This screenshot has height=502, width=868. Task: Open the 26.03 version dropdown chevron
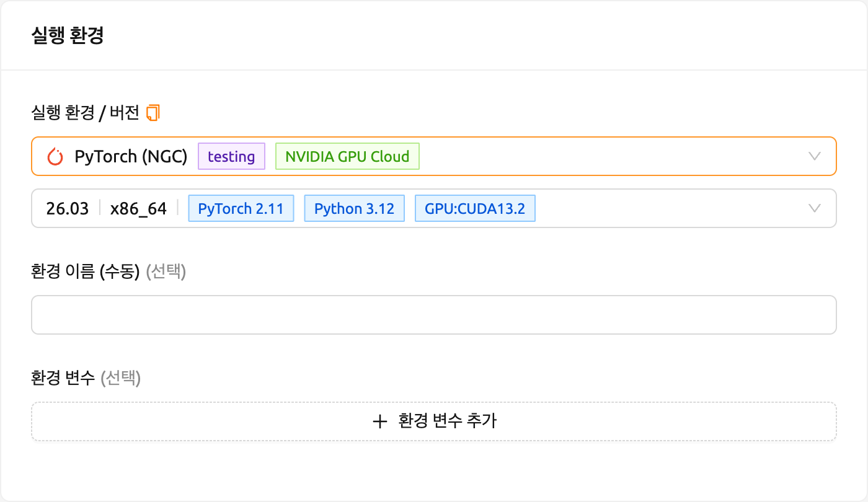click(x=815, y=208)
